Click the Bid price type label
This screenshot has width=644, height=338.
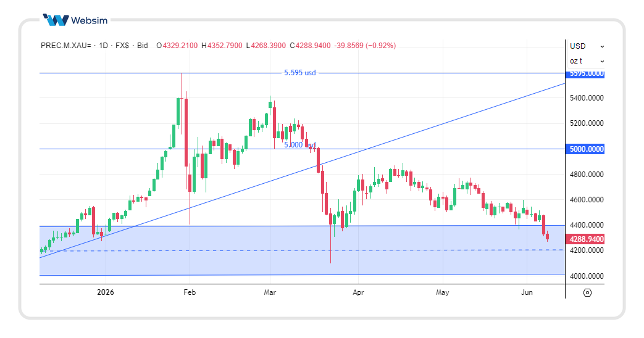143,46
